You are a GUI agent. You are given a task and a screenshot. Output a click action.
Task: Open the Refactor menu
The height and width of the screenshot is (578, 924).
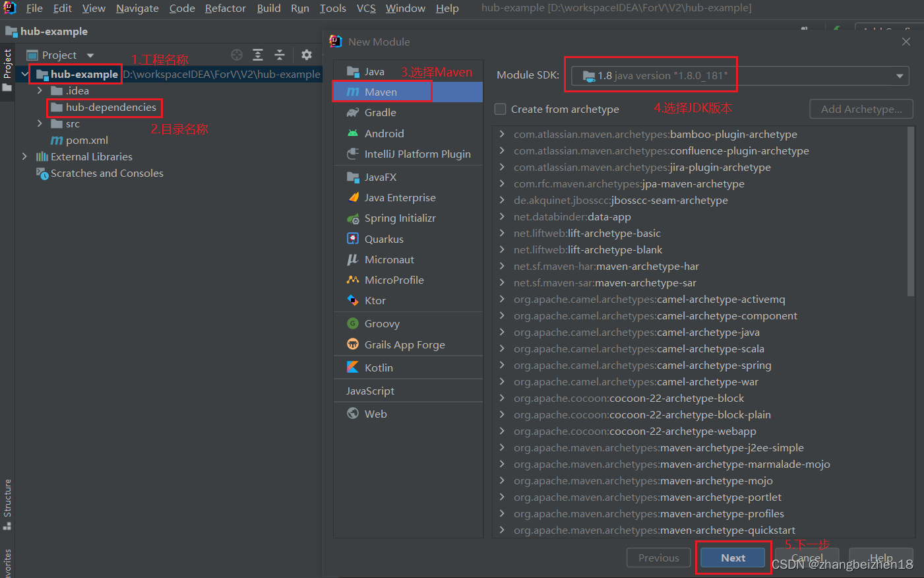pyautogui.click(x=226, y=8)
